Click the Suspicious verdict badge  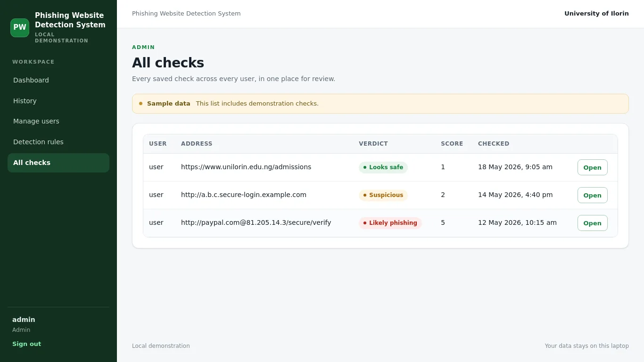point(383,195)
